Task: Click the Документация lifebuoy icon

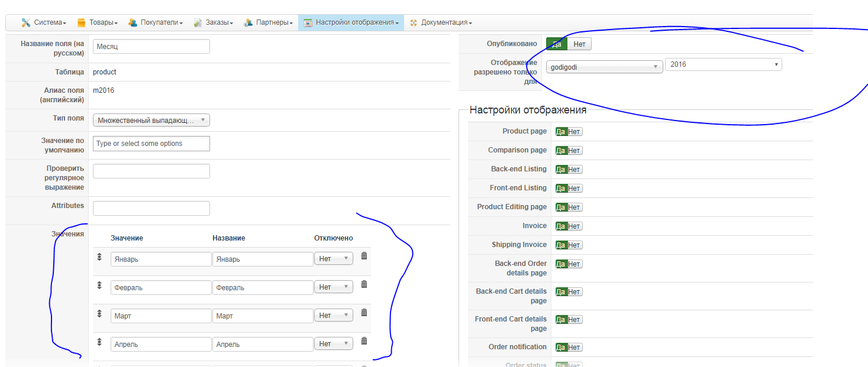Action: 414,22
